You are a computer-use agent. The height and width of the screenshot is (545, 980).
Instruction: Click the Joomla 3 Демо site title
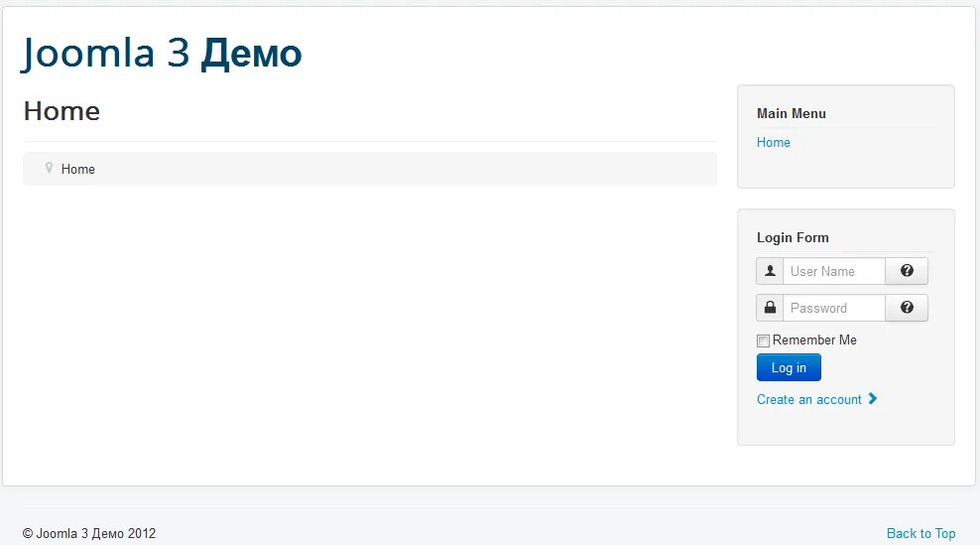coord(162,54)
